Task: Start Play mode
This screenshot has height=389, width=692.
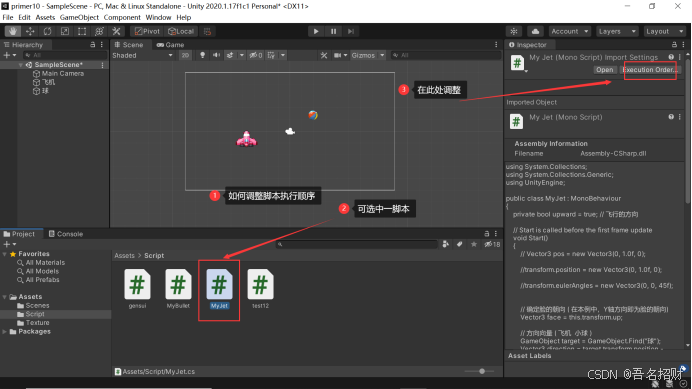Action: tap(316, 31)
